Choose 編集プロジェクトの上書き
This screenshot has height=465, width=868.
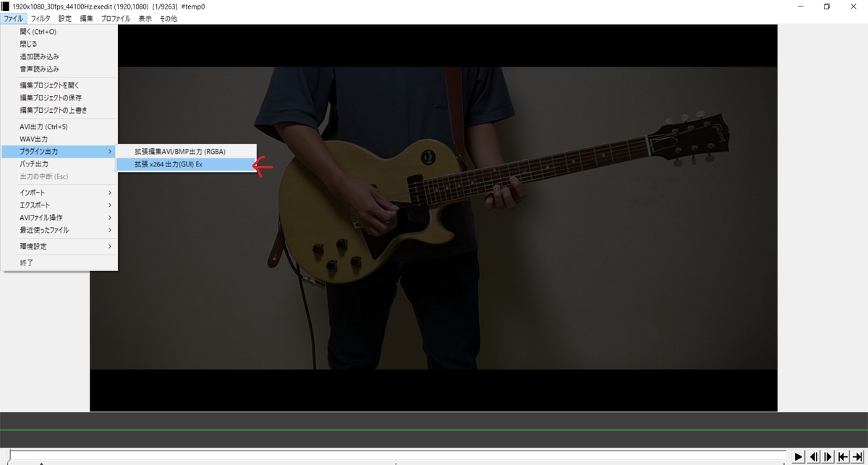click(59, 110)
